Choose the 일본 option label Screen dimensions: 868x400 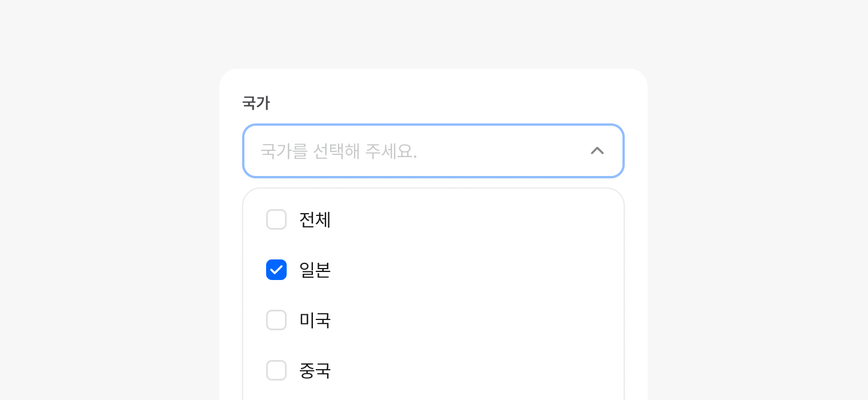pos(315,270)
